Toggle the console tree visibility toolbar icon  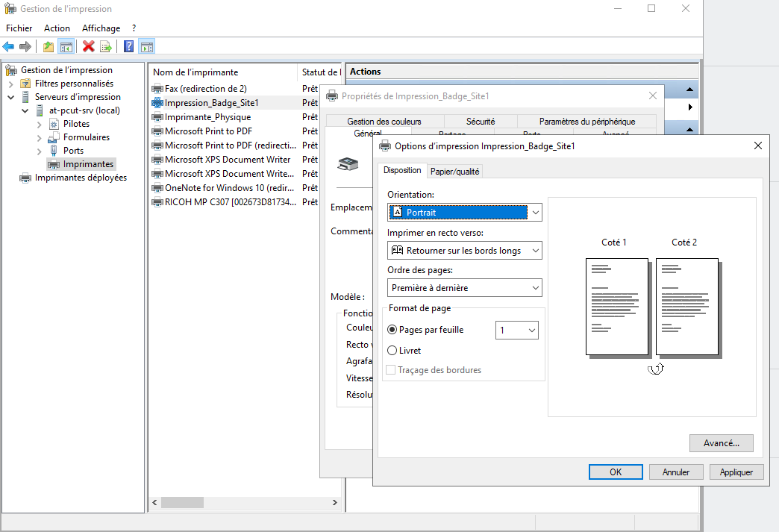[66, 46]
